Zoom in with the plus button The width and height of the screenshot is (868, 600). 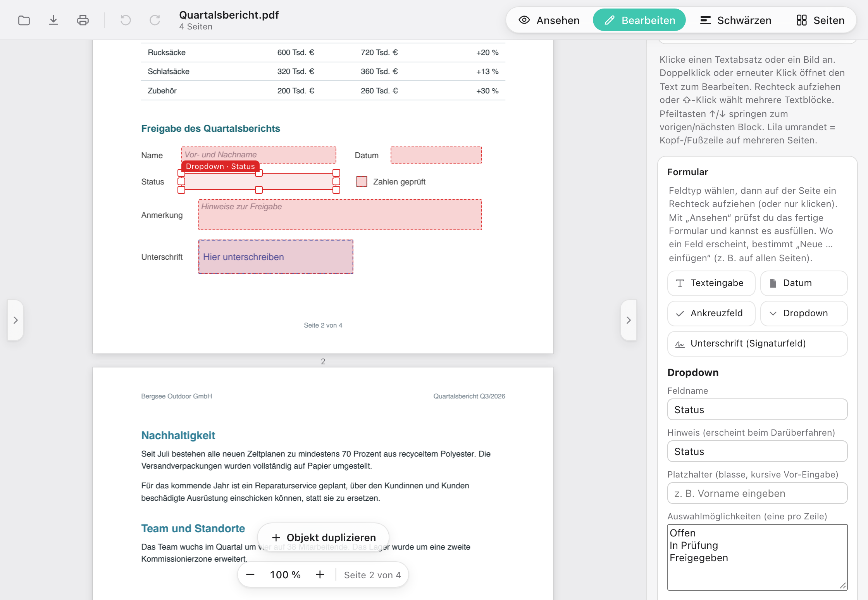point(320,575)
